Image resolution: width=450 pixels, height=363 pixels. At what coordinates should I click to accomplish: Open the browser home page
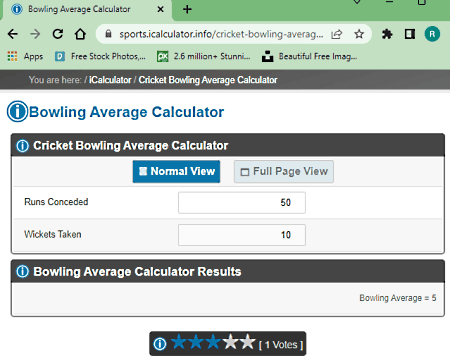pyautogui.click(x=80, y=34)
